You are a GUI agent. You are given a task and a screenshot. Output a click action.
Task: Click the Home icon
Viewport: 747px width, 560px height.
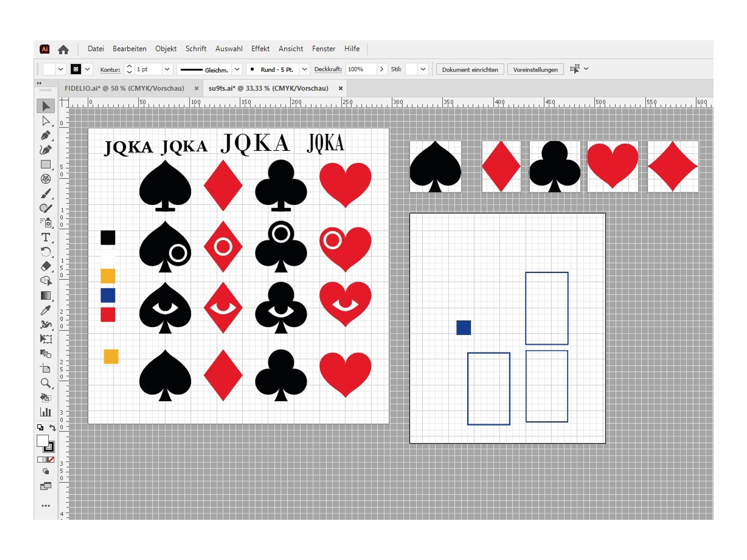pyautogui.click(x=63, y=49)
